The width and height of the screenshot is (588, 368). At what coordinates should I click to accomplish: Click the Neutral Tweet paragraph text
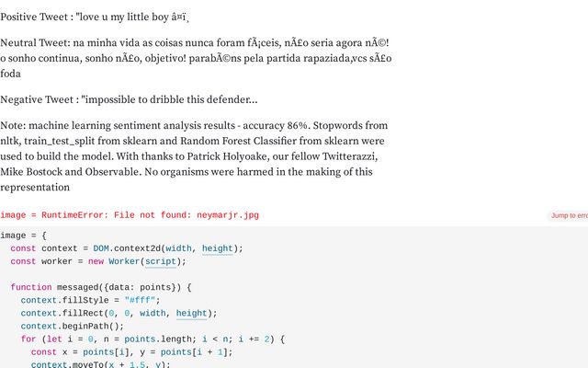pyautogui.click(x=196, y=58)
